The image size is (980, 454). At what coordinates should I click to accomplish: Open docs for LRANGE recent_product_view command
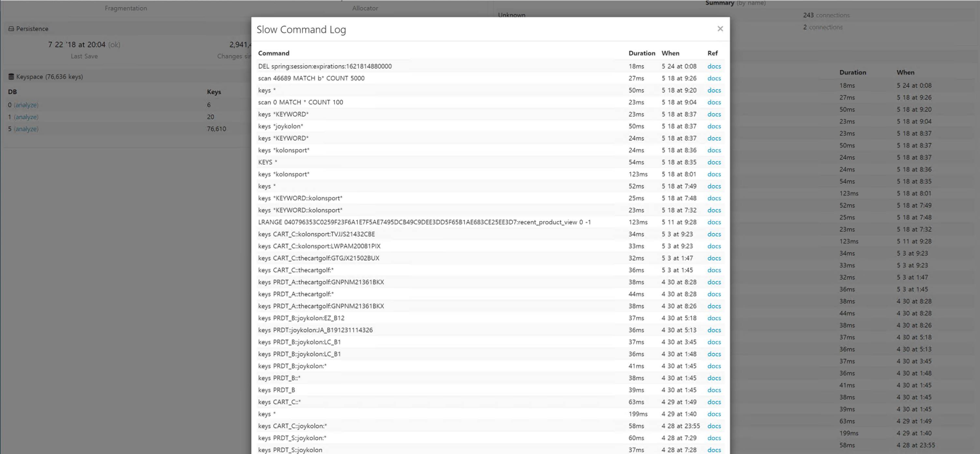click(714, 222)
